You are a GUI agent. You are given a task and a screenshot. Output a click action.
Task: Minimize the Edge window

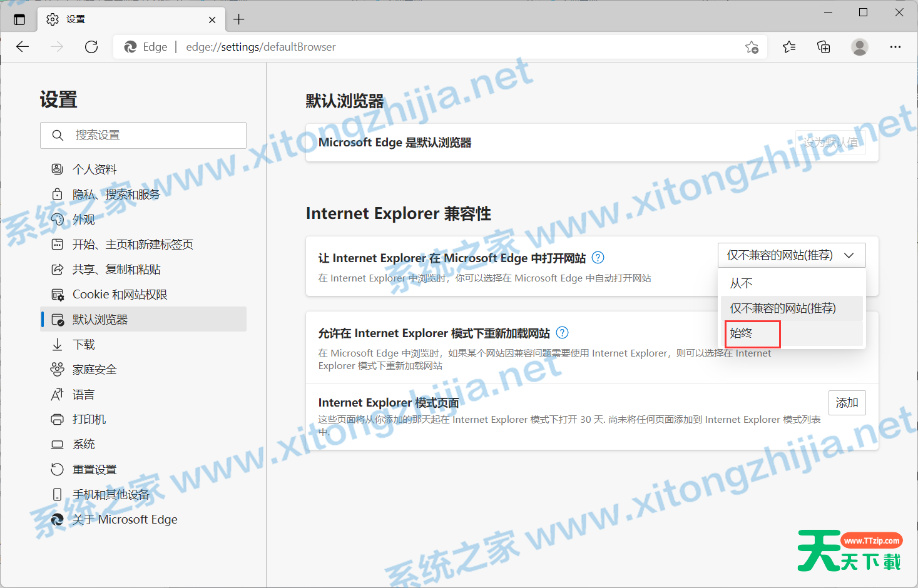tap(828, 13)
